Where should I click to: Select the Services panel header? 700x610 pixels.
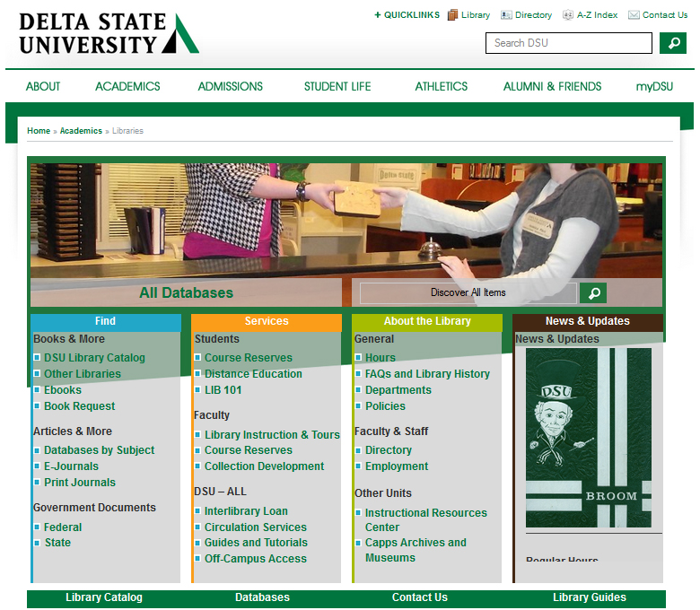point(267,321)
